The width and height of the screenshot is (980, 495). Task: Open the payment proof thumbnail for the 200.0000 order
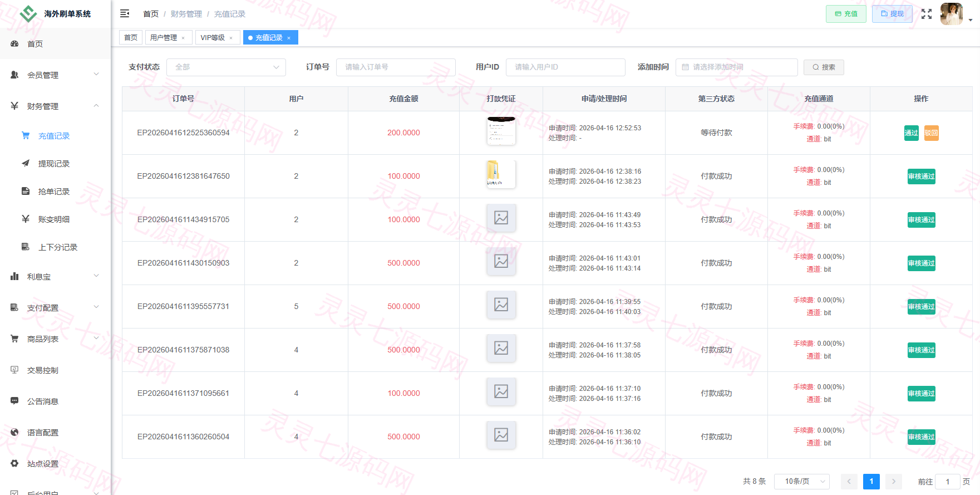[x=501, y=131]
